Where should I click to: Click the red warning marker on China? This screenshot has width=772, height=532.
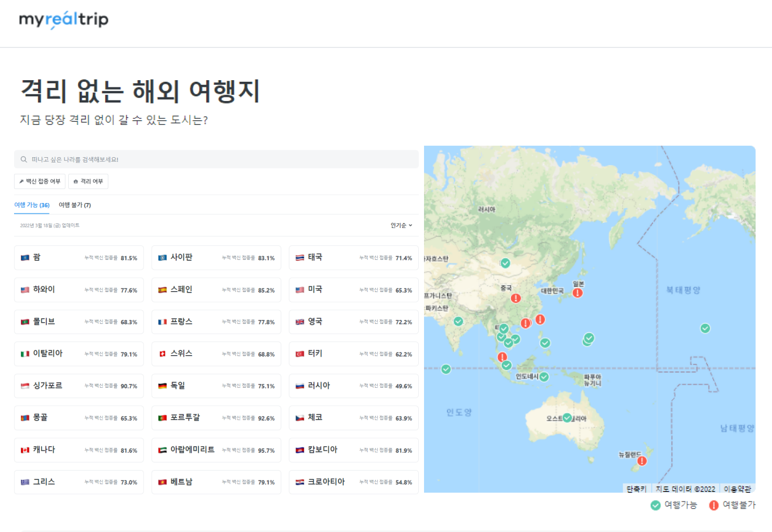tap(515, 298)
